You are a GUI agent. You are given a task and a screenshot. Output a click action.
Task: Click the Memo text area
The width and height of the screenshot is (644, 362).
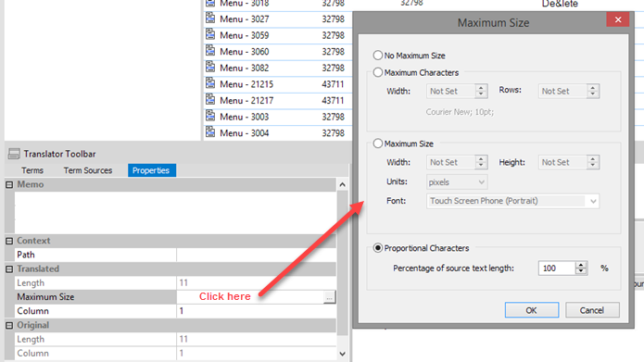[x=175, y=213]
